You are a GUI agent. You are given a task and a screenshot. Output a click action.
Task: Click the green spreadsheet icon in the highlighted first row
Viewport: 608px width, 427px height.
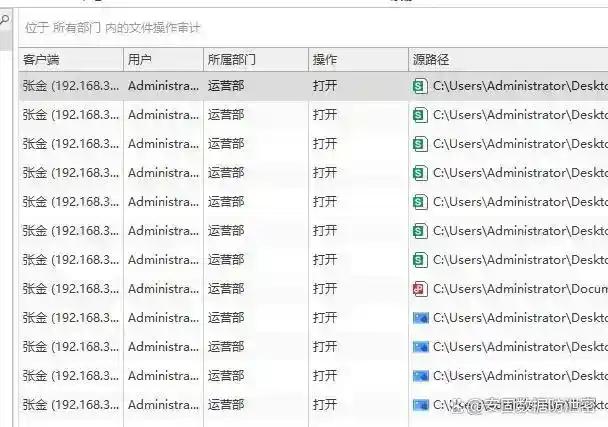click(x=420, y=86)
